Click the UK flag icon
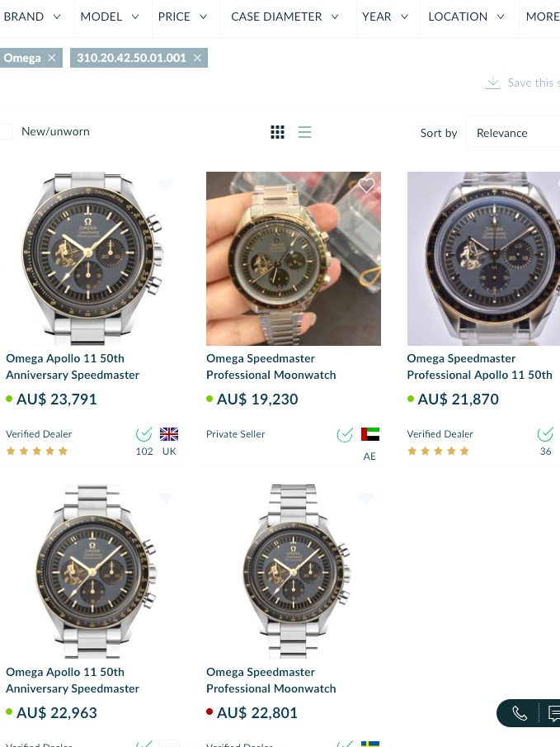 (x=169, y=434)
